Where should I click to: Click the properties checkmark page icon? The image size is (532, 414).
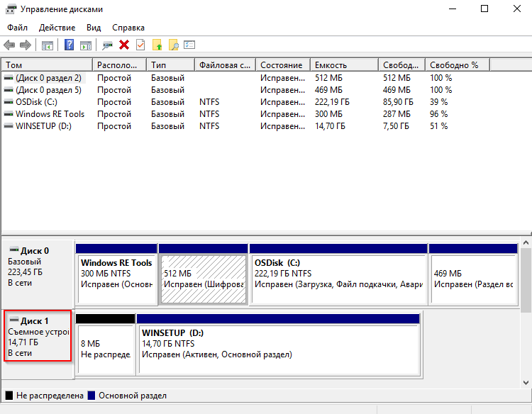tap(140, 45)
